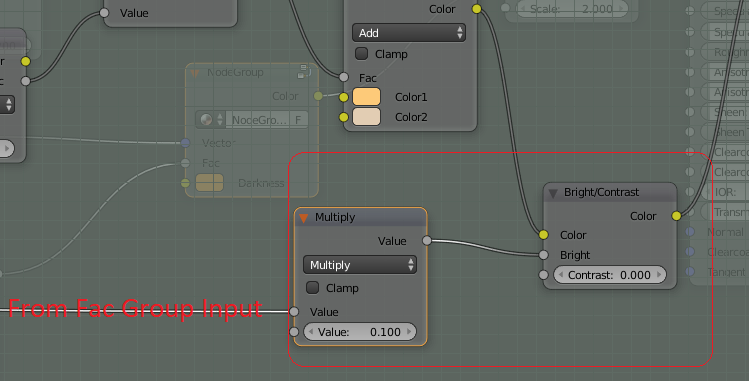Click the NodeGroup Vector input socket
This screenshot has height=381, width=749.
tap(186, 142)
